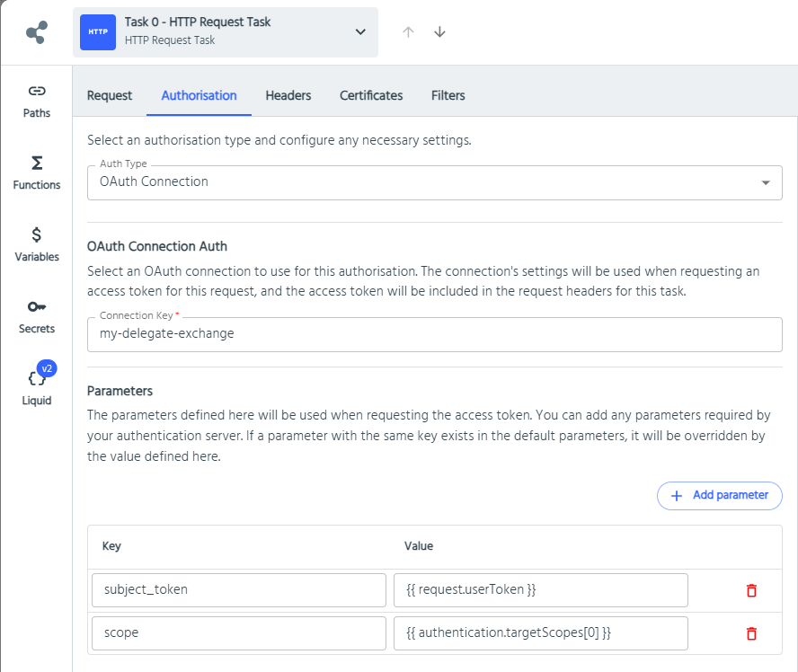Delete the subject_token parameter row
798x672 pixels.
(x=751, y=590)
